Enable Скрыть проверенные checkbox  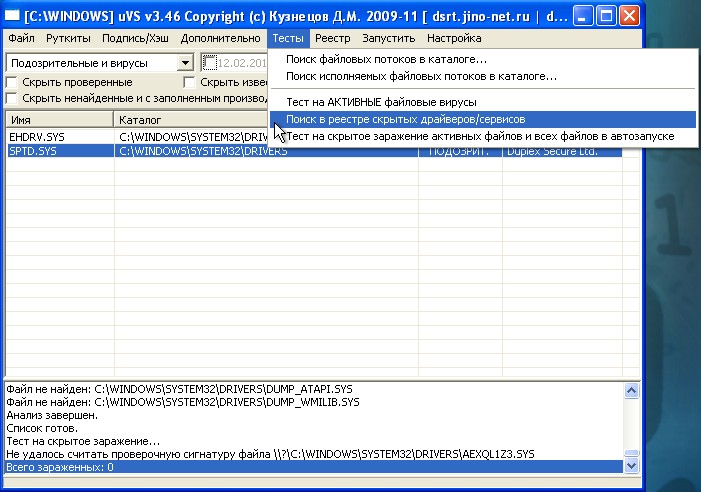(x=12, y=82)
